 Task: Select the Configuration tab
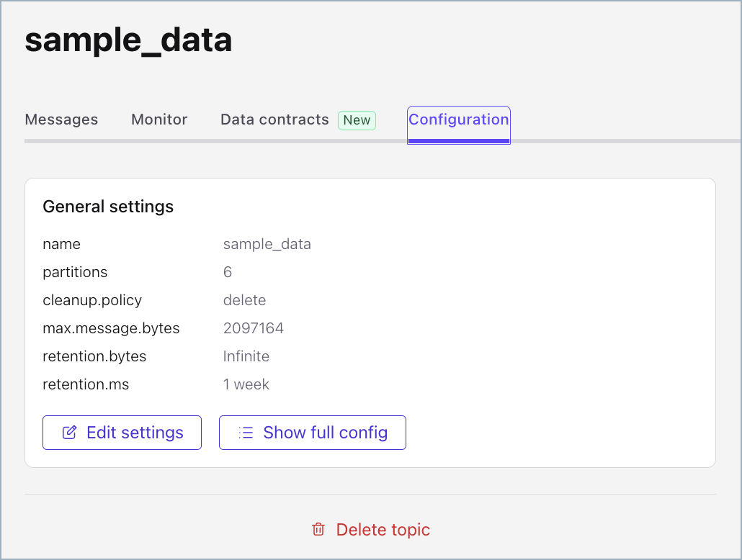tap(458, 119)
